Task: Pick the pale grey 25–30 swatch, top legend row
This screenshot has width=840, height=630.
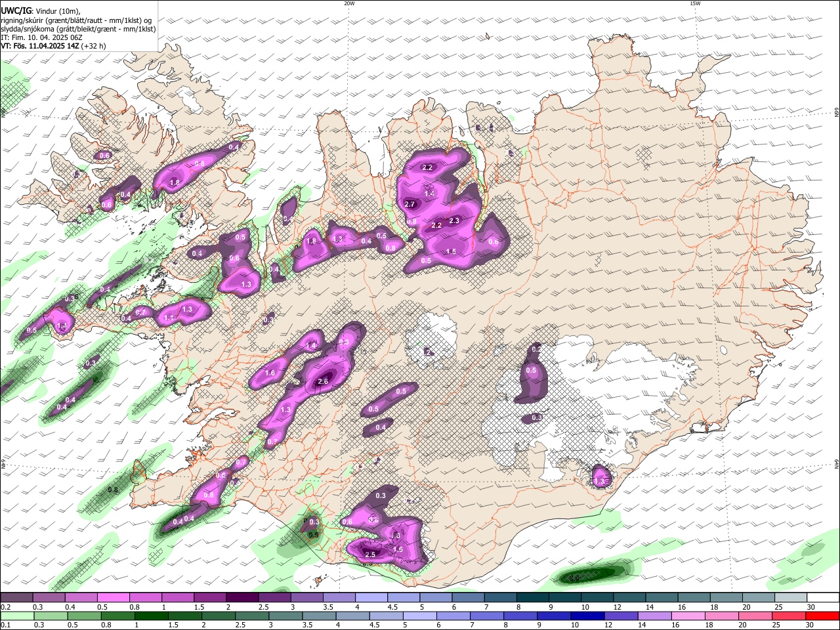Action: [x=791, y=598]
